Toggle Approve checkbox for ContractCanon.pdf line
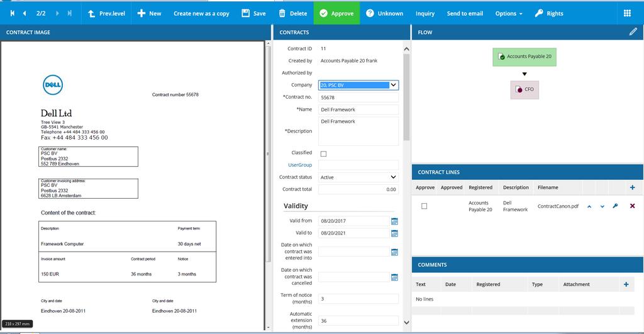Screen dimensions: 644x334 pyautogui.click(x=425, y=206)
